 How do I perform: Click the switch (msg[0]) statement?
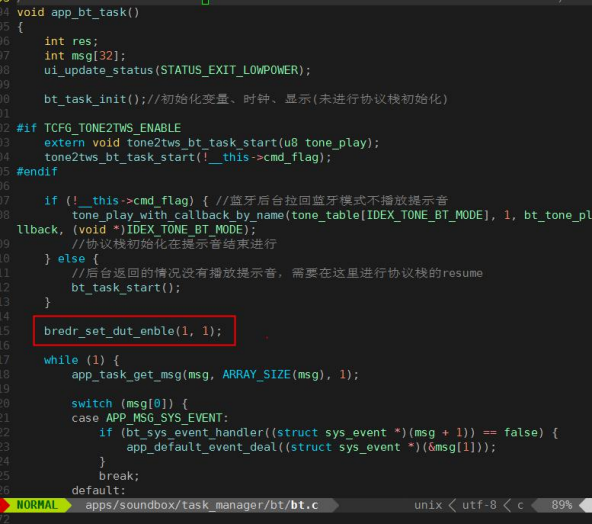(130, 404)
